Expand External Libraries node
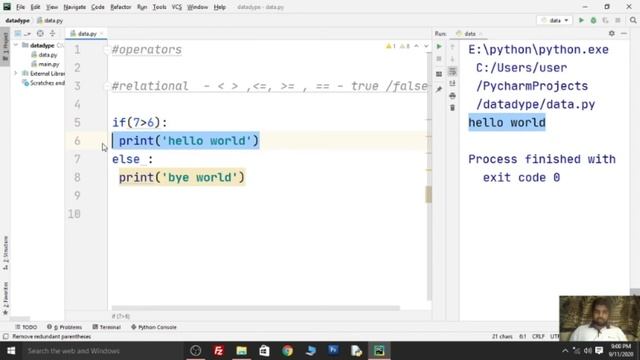640x360 pixels. (x=16, y=73)
